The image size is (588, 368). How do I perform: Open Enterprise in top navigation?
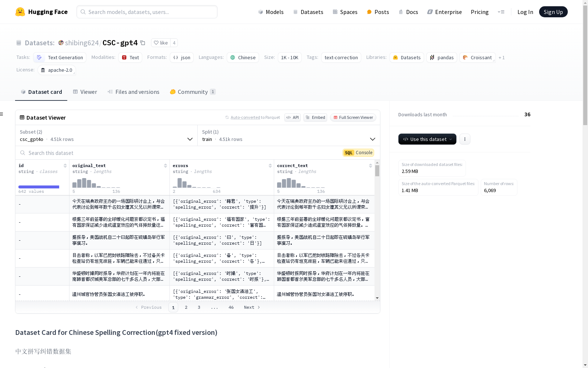[444, 12]
